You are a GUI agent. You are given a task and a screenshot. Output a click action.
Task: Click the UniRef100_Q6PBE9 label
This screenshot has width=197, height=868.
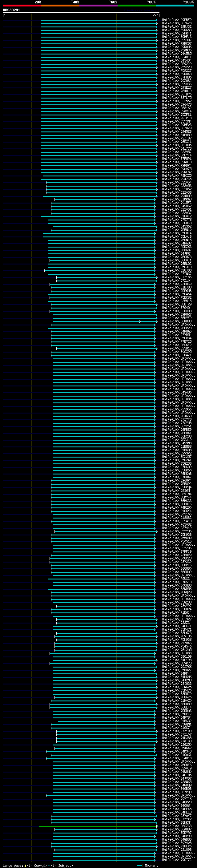tap(176, 429)
